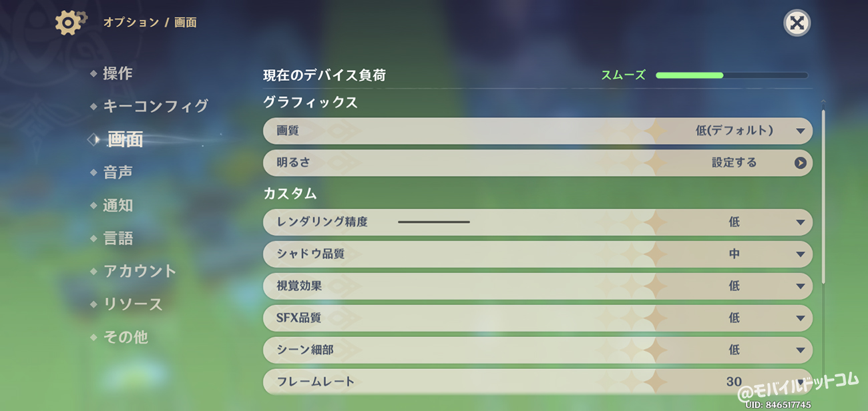Click the settings list vertical scrollbar
The image size is (868, 411).
[823, 197]
